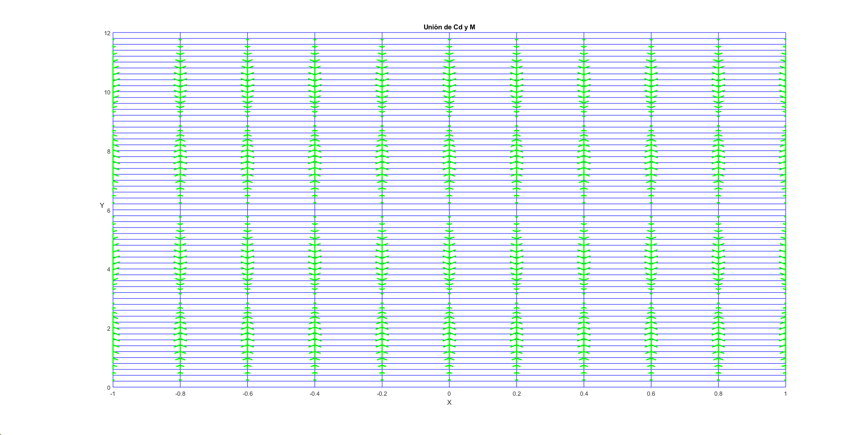Click the x-axis tick label -0.2
868x435 pixels.
pos(382,394)
